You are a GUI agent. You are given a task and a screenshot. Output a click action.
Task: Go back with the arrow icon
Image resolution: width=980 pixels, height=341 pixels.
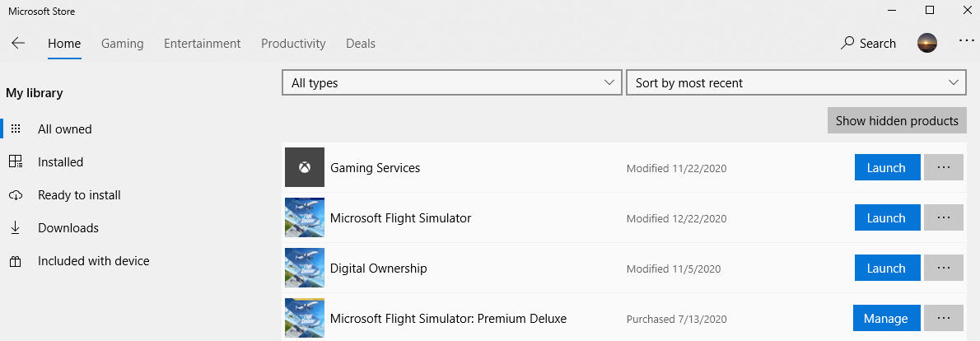click(18, 43)
